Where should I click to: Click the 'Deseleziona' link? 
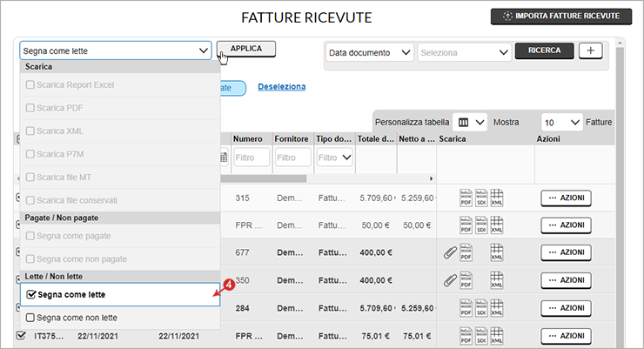(x=281, y=87)
